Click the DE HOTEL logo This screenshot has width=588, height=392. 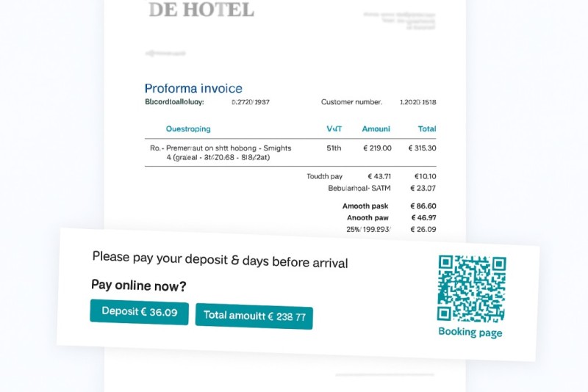click(201, 10)
